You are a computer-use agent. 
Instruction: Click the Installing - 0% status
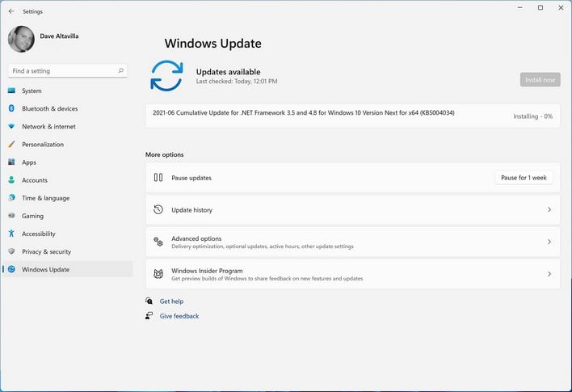click(532, 116)
